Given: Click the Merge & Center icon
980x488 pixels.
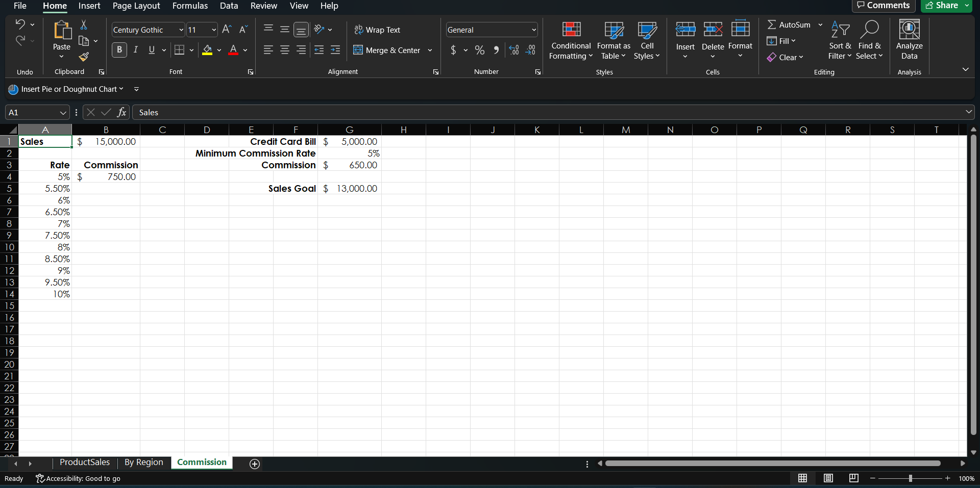Looking at the screenshot, I should point(358,50).
